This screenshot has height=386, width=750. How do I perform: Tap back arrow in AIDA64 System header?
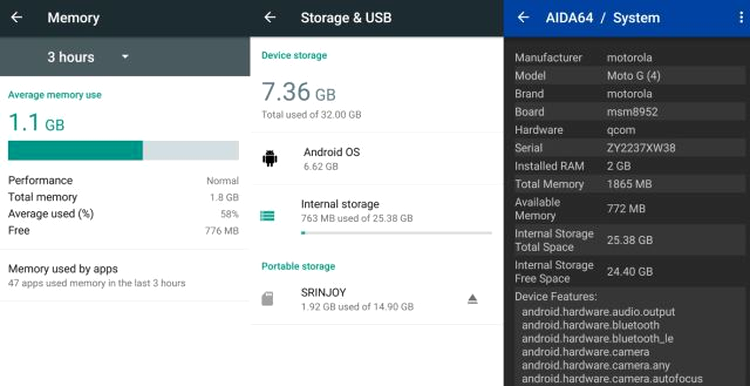(523, 18)
